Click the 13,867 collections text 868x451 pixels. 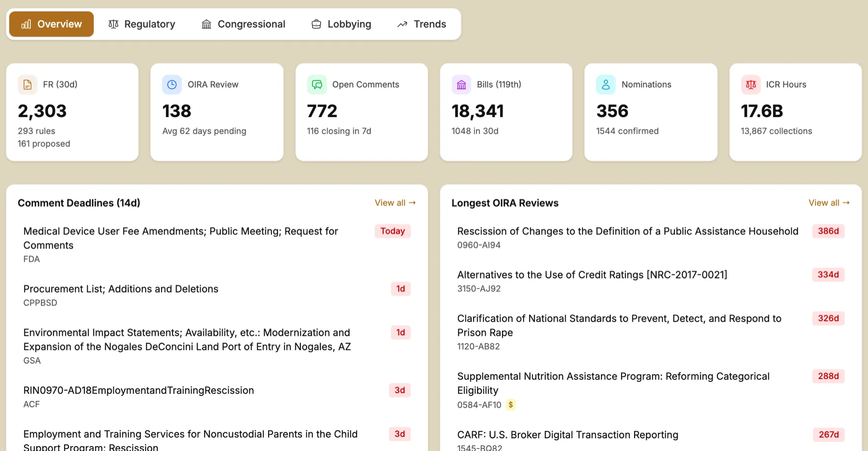(x=776, y=131)
